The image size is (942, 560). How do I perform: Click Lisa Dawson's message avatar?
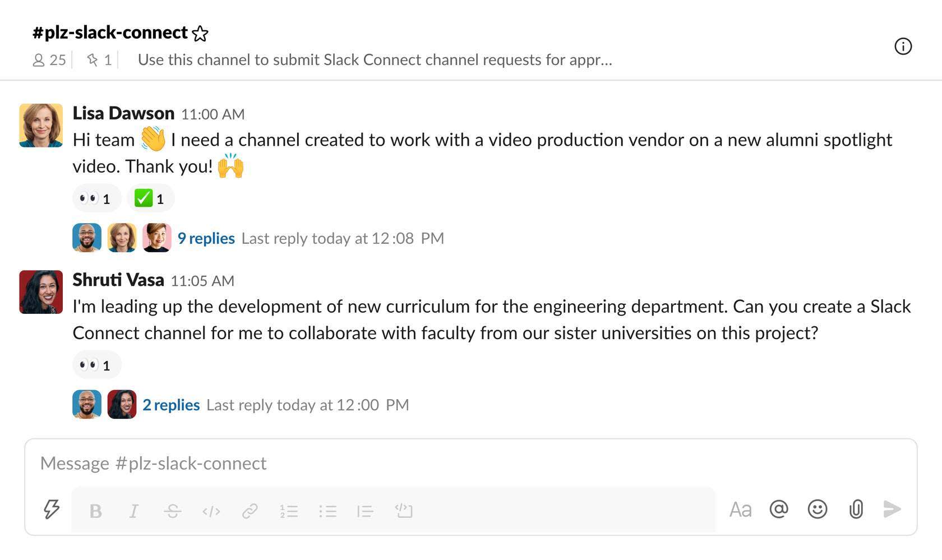[x=41, y=125]
